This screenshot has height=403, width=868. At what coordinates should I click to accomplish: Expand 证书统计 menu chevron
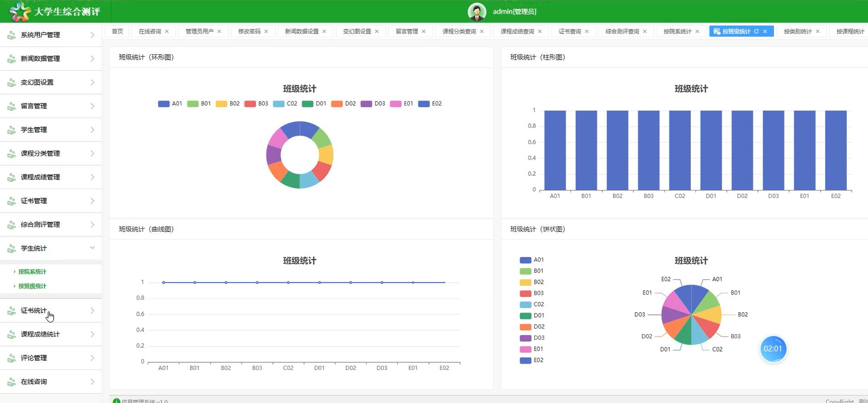click(92, 311)
